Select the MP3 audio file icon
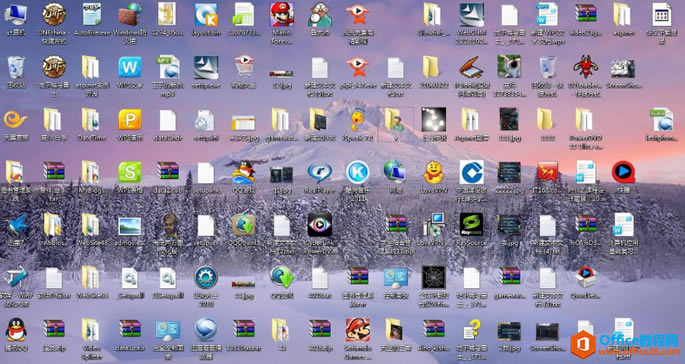Viewport: 685px width, 364px height. click(x=169, y=67)
